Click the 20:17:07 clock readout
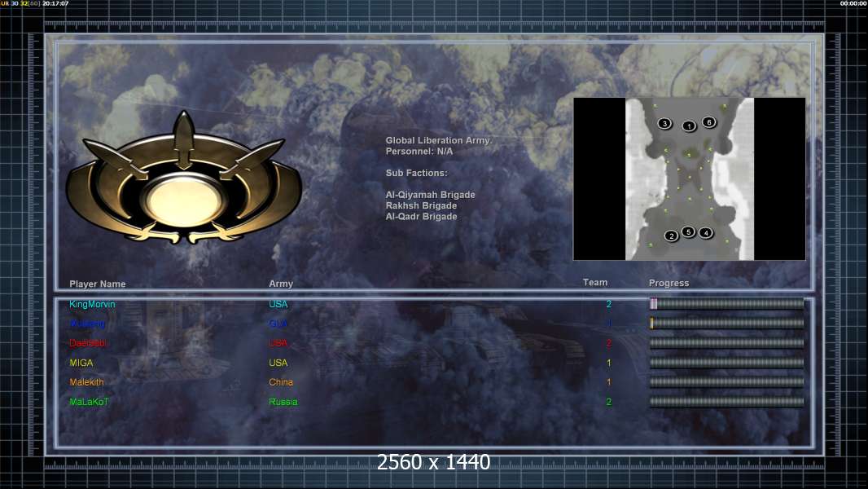The image size is (868, 489). coord(55,3)
